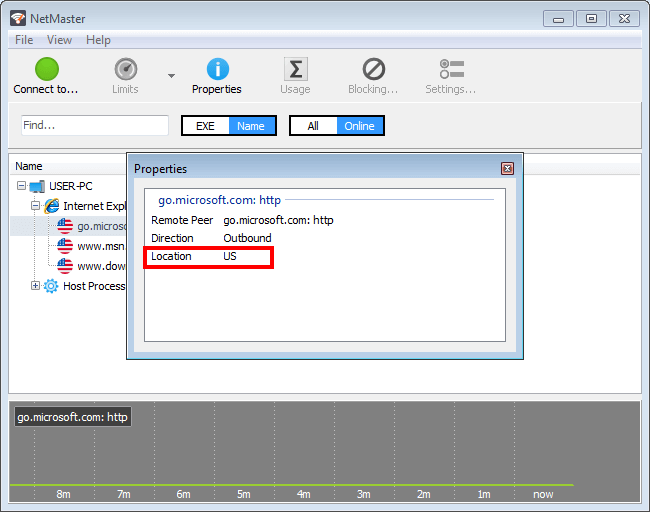Click the Properties info icon
The width and height of the screenshot is (650, 512).
pyautogui.click(x=217, y=69)
